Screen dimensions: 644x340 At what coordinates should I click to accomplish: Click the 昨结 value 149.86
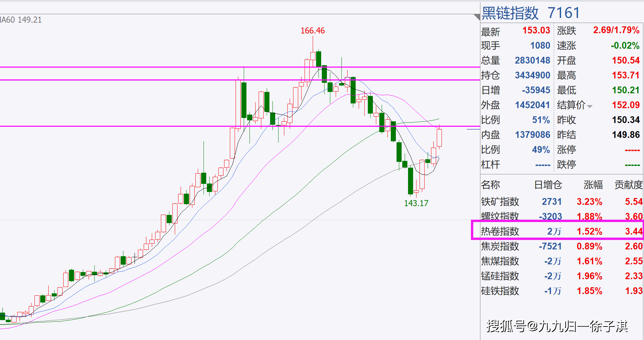point(626,135)
